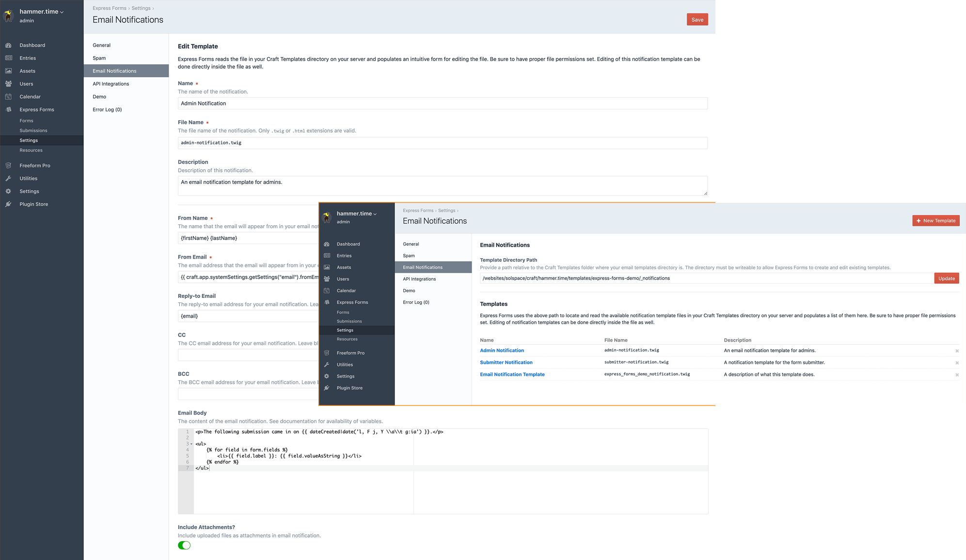Click Update button next to template path
This screenshot has width=966, height=560.
[x=946, y=278]
